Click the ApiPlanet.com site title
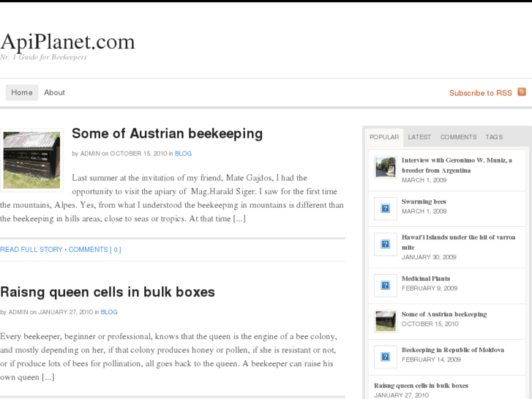The width and height of the screenshot is (532, 399). coord(67,42)
